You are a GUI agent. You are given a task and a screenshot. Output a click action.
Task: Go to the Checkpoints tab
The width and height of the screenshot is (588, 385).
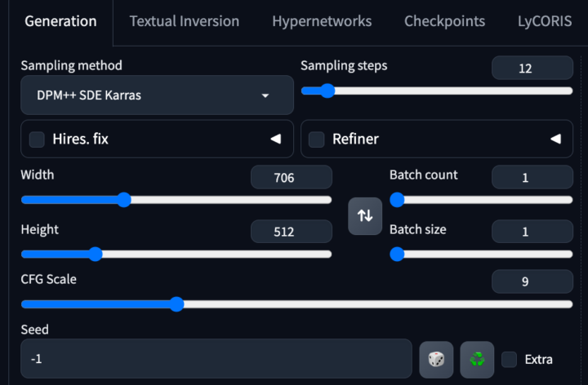pyautogui.click(x=444, y=21)
